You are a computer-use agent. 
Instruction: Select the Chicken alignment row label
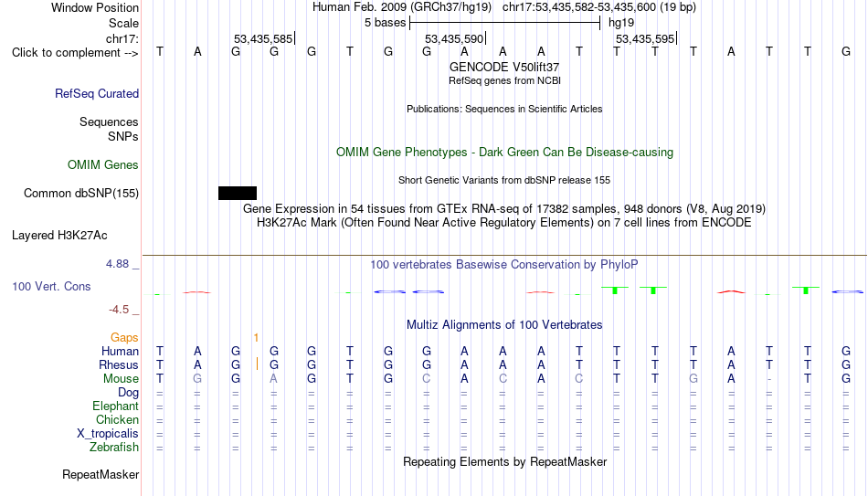coord(117,420)
